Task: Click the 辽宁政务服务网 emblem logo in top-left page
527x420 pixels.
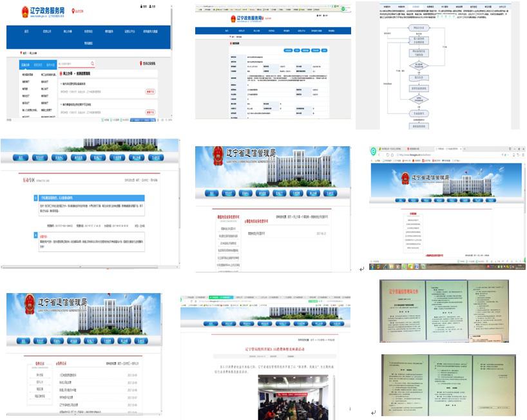Action: coord(26,12)
